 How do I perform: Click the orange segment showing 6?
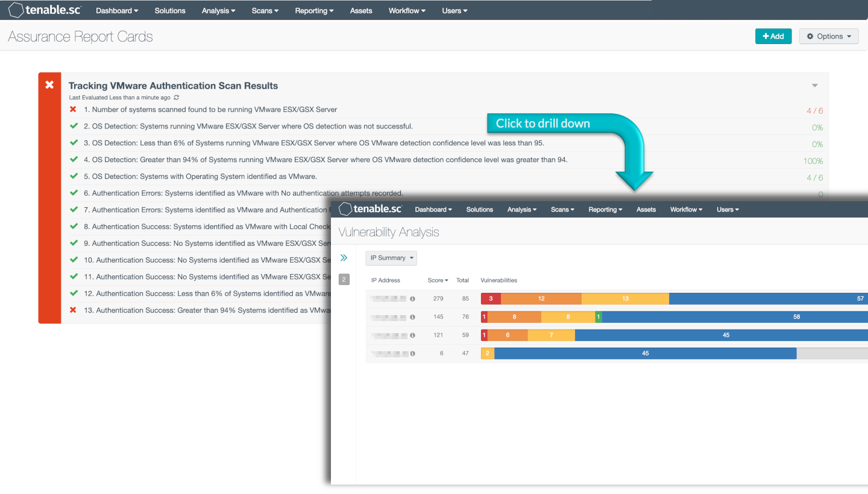tap(508, 335)
